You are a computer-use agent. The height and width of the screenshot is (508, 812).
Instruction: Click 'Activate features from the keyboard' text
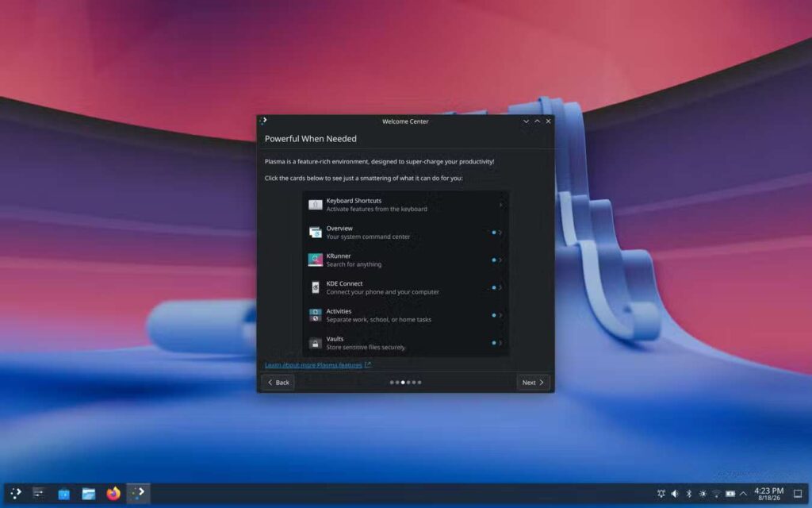coord(377,209)
